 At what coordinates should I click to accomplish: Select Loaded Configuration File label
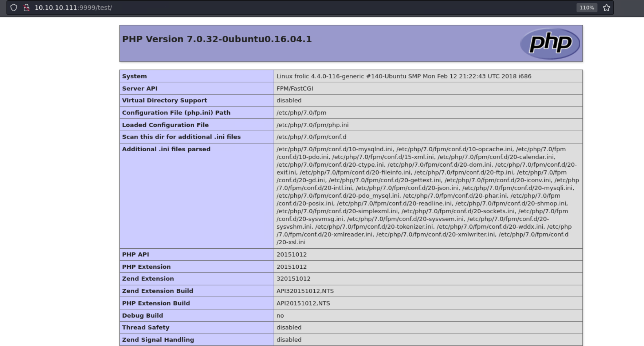pyautogui.click(x=165, y=125)
